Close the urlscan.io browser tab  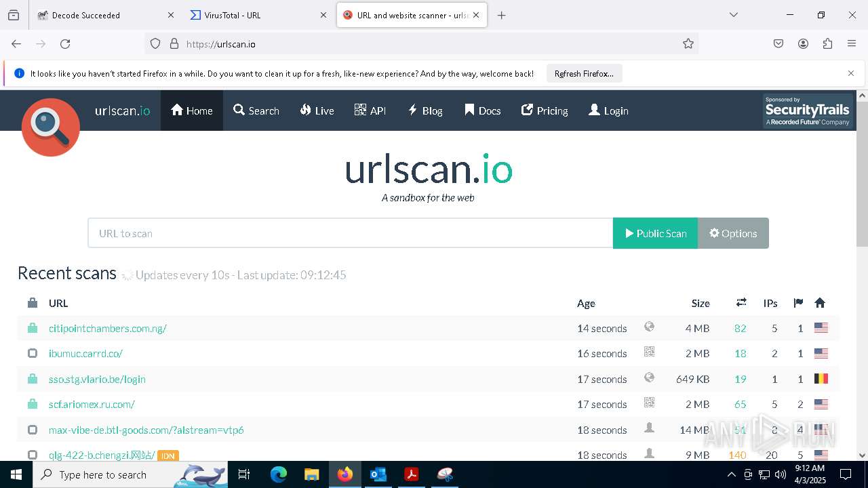(x=476, y=15)
